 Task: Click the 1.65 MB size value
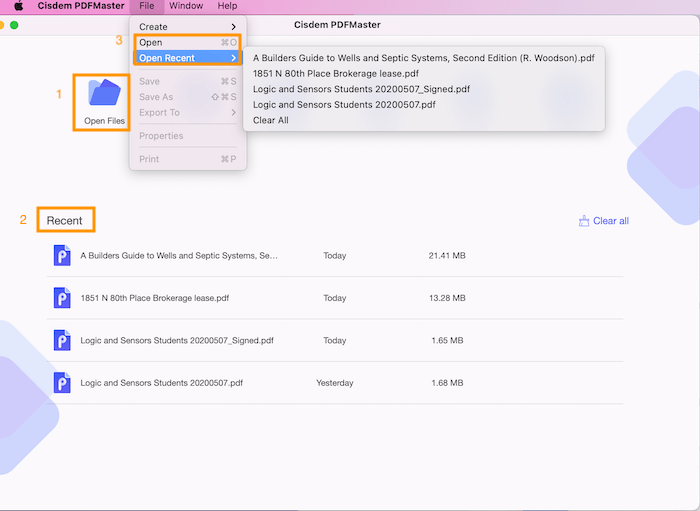click(447, 341)
